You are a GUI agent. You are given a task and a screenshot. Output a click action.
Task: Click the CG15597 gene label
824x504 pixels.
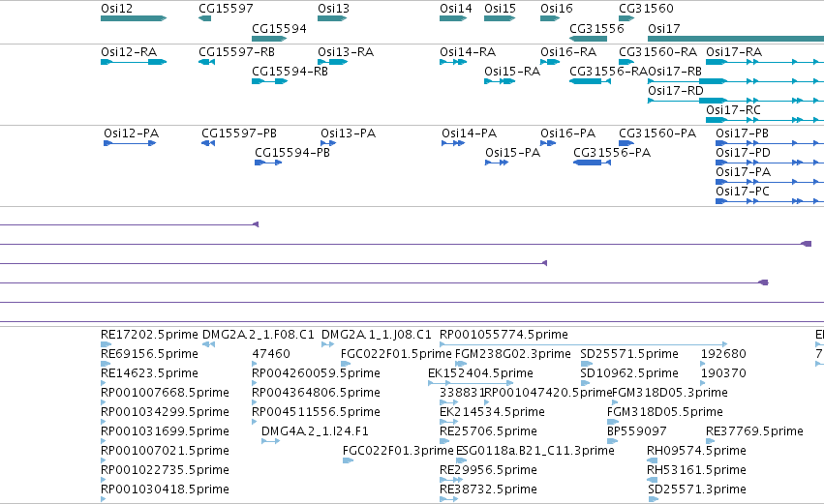tap(226, 9)
